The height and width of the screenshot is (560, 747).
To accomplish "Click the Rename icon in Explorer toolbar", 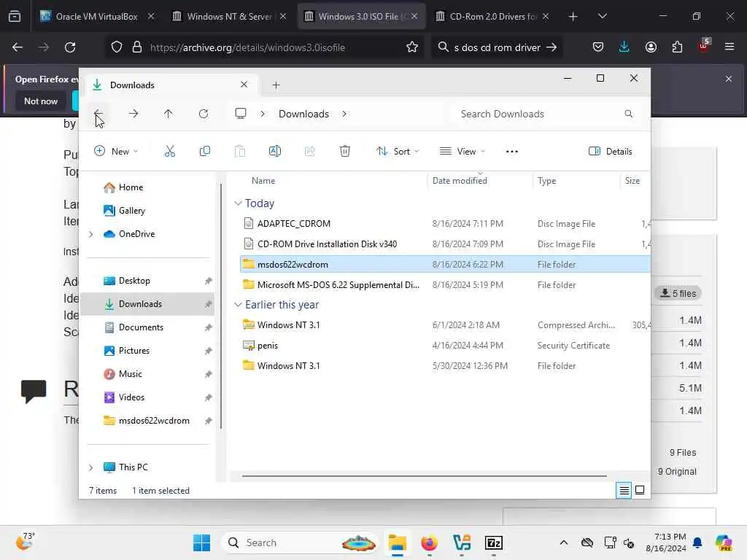I will (275, 152).
